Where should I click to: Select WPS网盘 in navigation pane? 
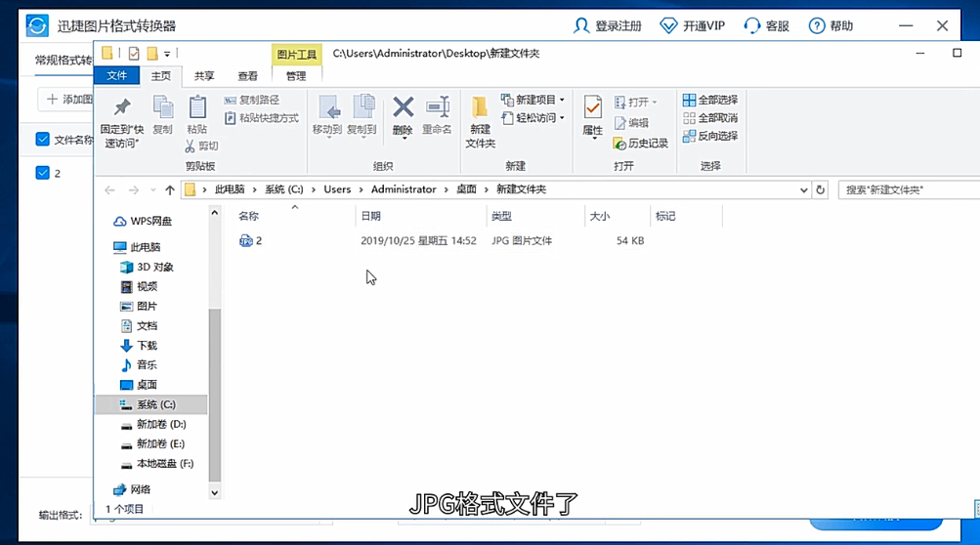point(143,222)
